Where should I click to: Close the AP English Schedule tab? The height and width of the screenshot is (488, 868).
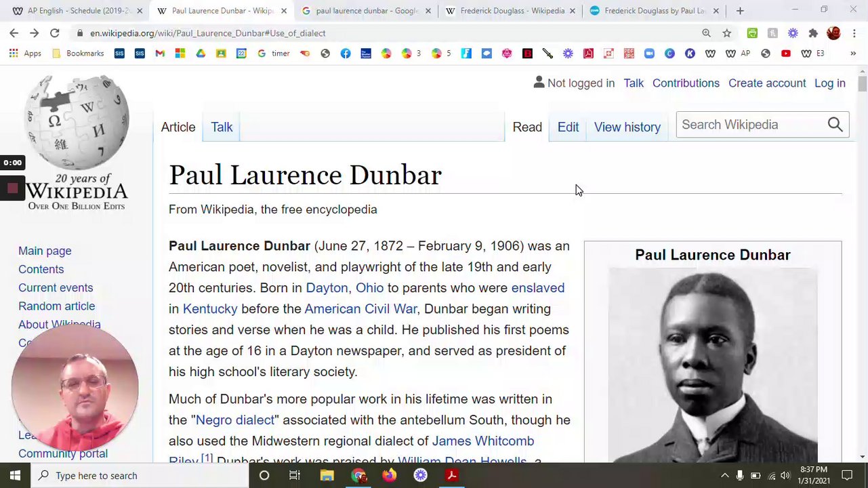[140, 11]
